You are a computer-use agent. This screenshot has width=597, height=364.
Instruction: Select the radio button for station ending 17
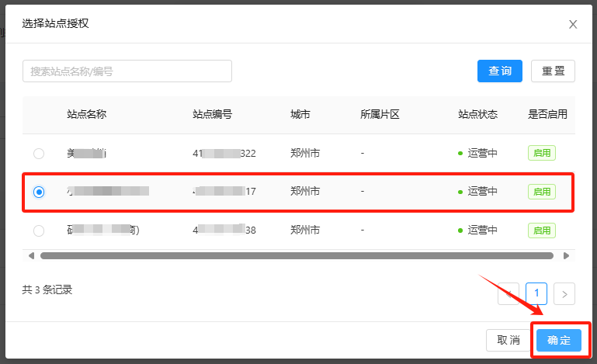point(39,192)
